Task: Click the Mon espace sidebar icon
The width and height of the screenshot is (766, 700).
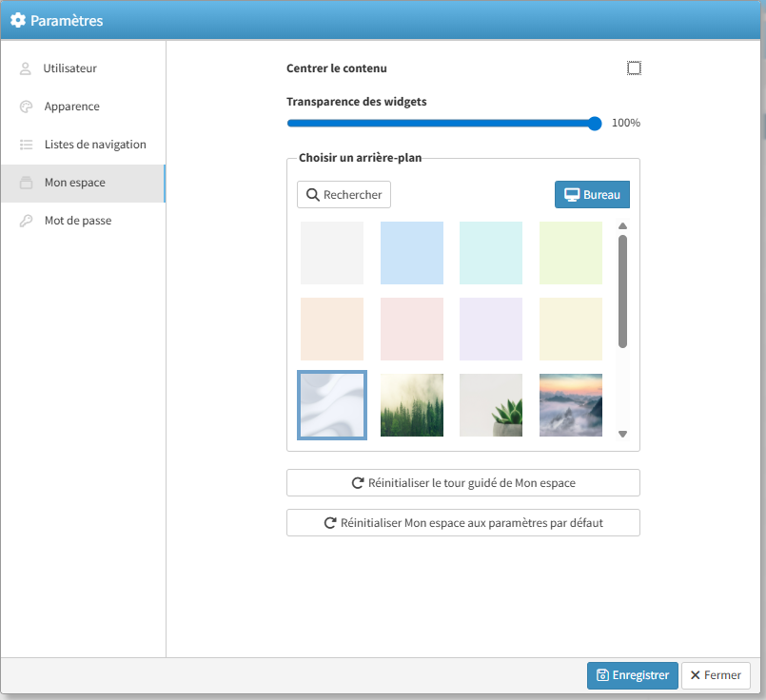Action: click(x=26, y=183)
